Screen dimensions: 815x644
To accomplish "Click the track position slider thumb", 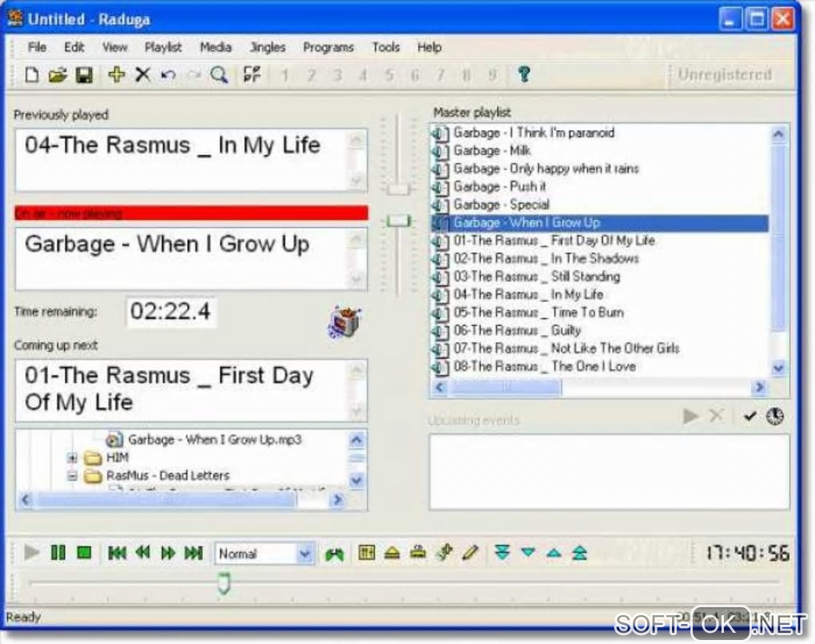I will coord(224,582).
